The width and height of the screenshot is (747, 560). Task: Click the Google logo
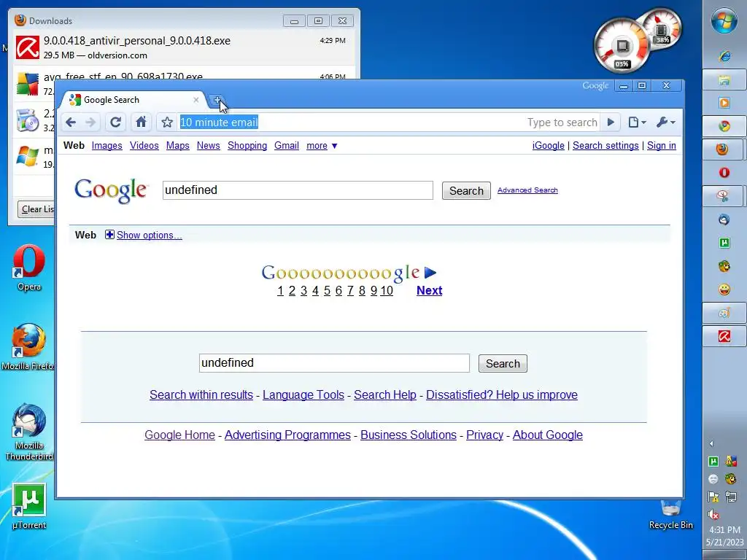pos(111,190)
